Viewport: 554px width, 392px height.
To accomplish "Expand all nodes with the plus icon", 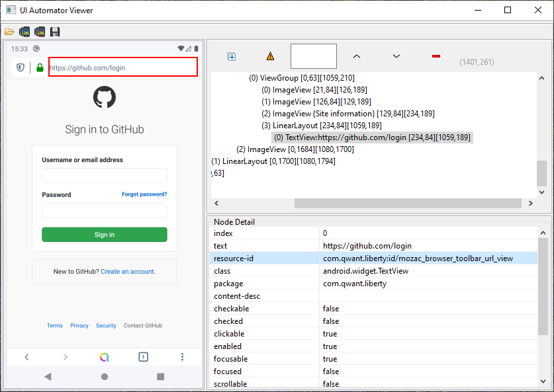I will tap(232, 56).
